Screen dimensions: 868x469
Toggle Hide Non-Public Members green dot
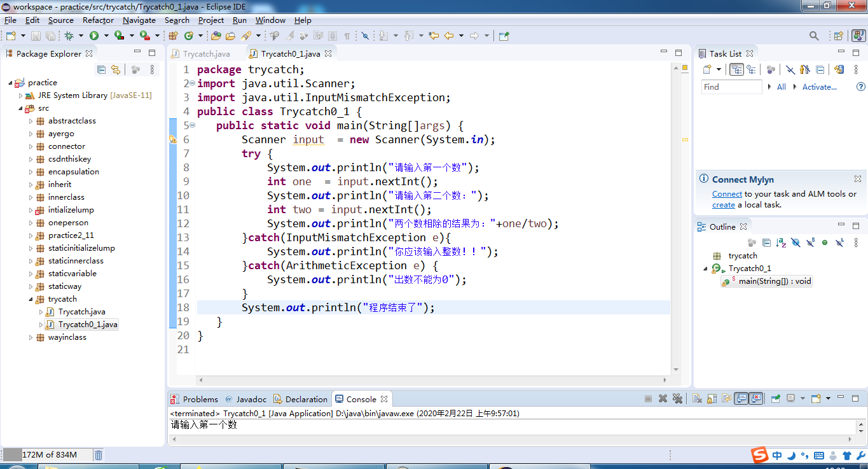824,242
